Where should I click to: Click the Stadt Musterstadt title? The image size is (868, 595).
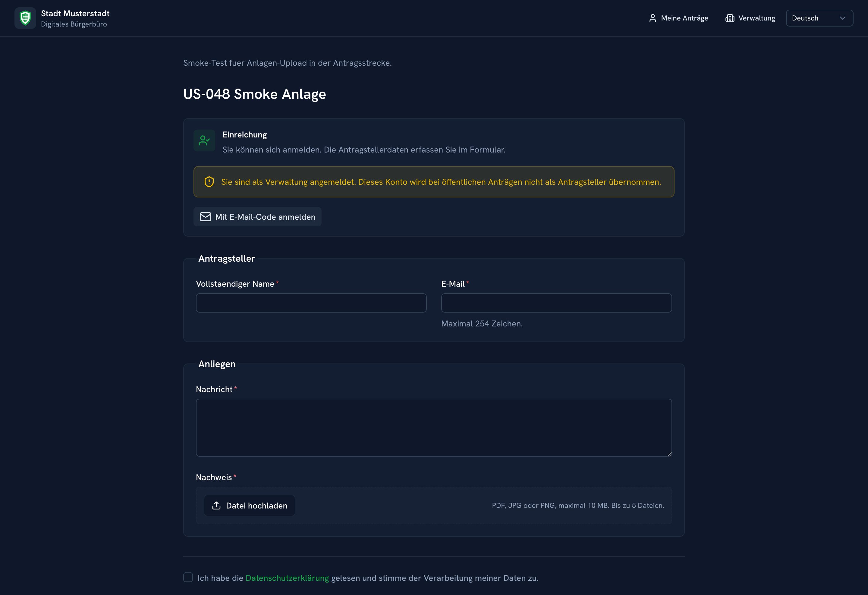pyautogui.click(x=75, y=14)
